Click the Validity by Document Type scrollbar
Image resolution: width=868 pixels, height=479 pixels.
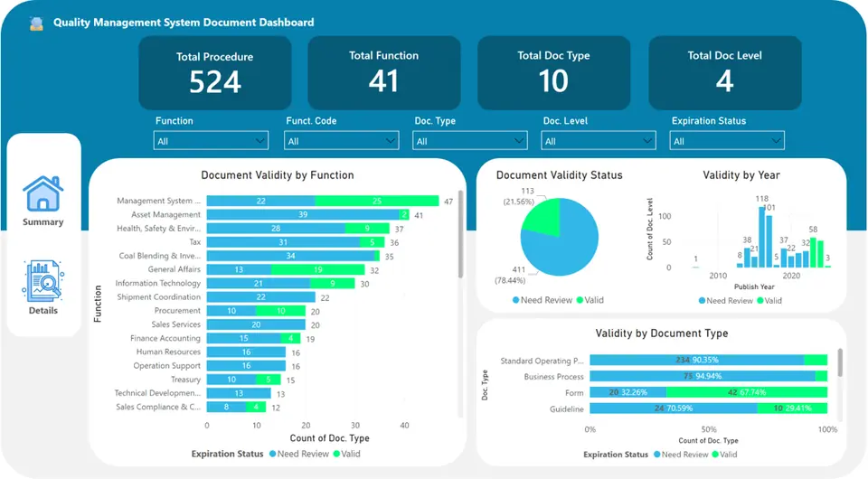pos(840,362)
